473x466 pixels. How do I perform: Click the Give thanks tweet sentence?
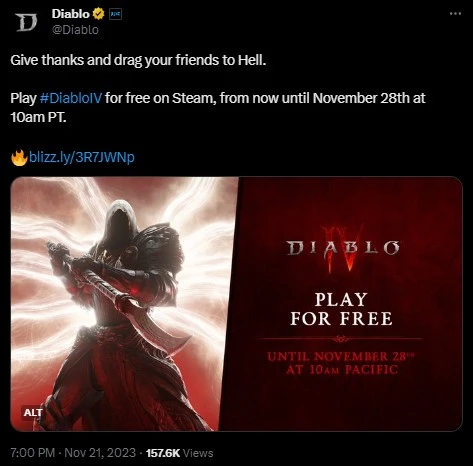point(138,60)
